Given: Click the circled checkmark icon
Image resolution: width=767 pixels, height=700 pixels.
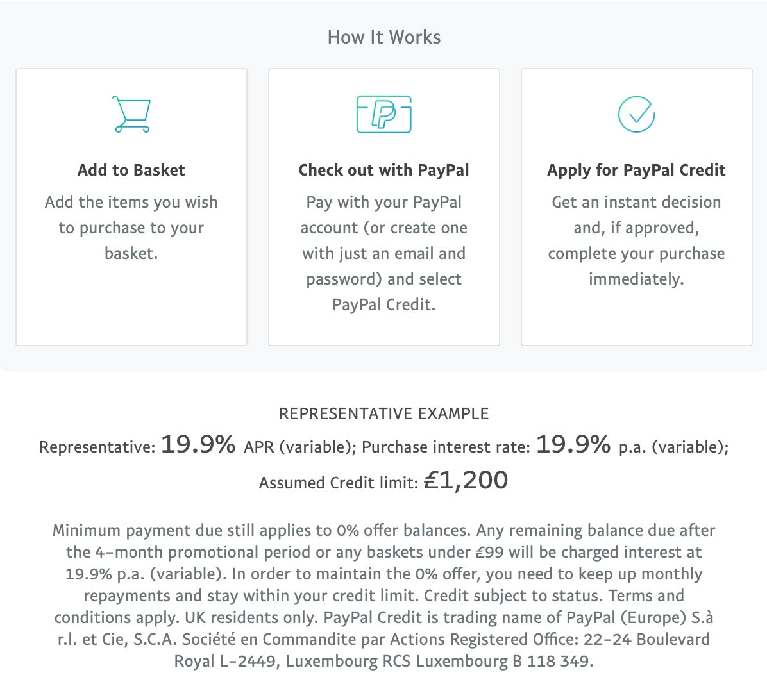Looking at the screenshot, I should tap(636, 114).
